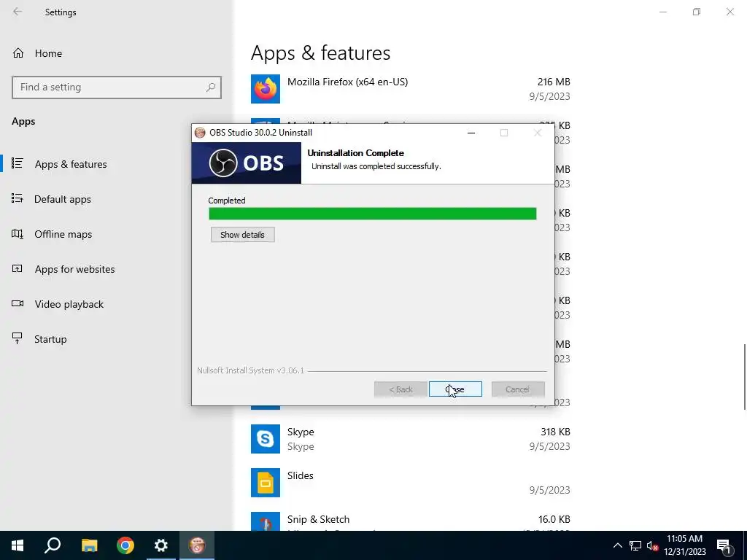Select the Slides app icon
This screenshot has height=560, width=747.
[266, 483]
